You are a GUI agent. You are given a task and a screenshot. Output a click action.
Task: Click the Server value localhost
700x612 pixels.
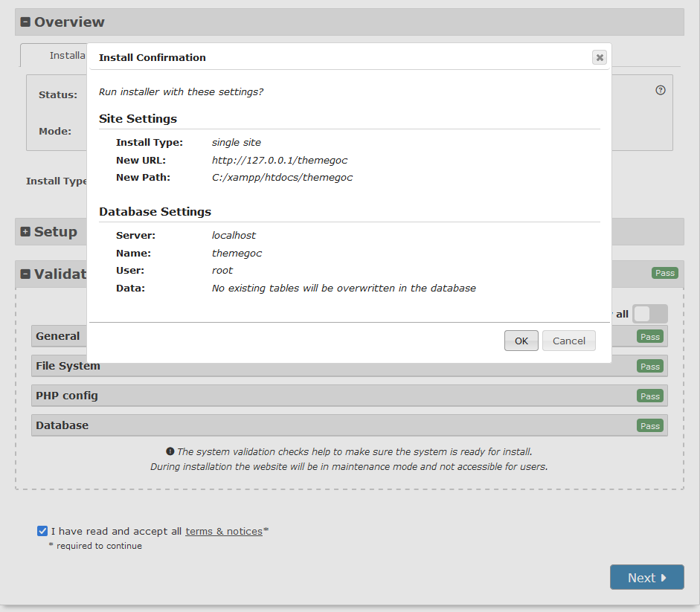pos(234,235)
